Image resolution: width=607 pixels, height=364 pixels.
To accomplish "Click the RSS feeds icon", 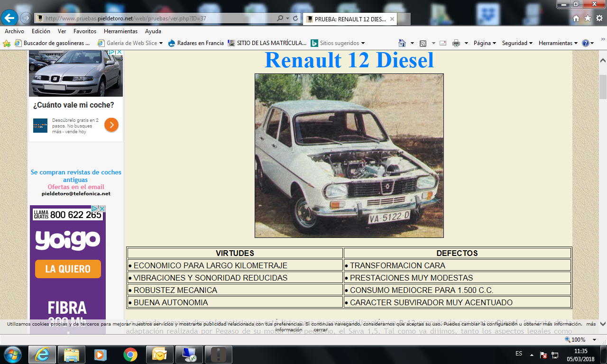I will 423,43.
